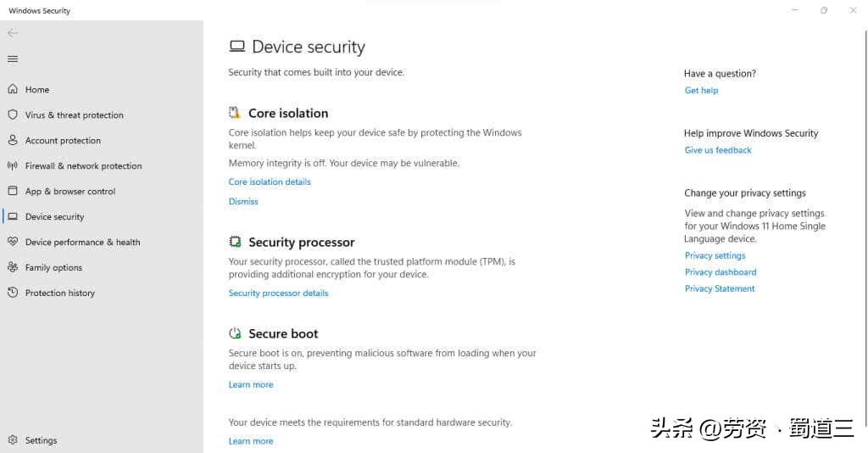Click the Virus & threat protection shield icon
This screenshot has width=868, height=453.
coord(13,115)
